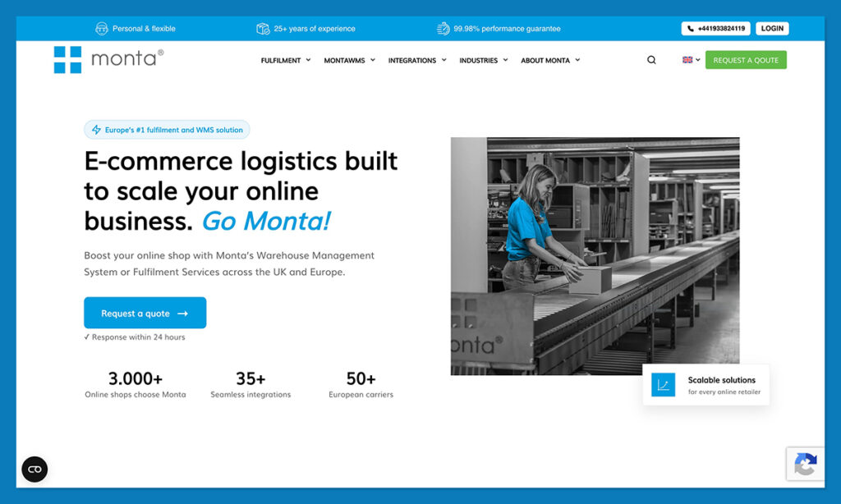This screenshot has height=504, width=841.
Task: Click the reCAPTCHA badge
Action: (x=805, y=464)
